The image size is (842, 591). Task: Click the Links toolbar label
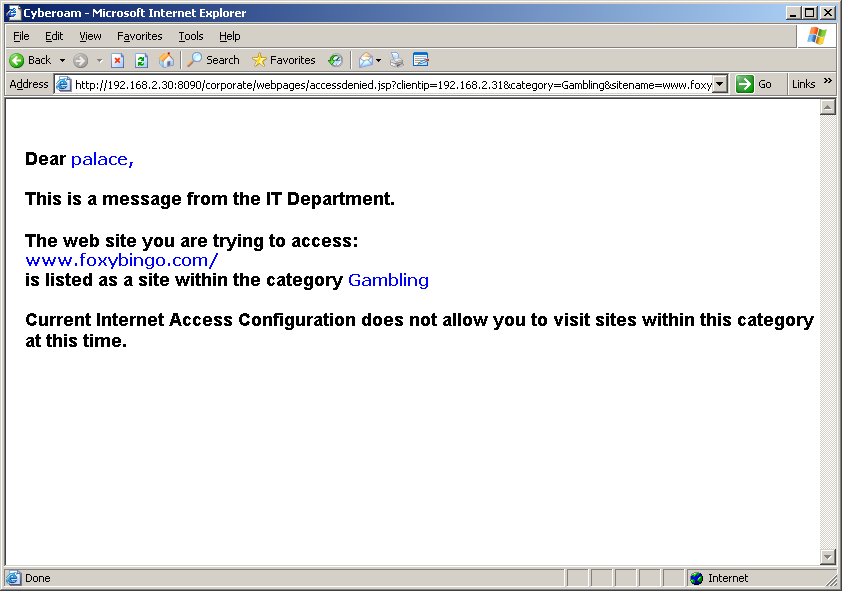click(803, 84)
